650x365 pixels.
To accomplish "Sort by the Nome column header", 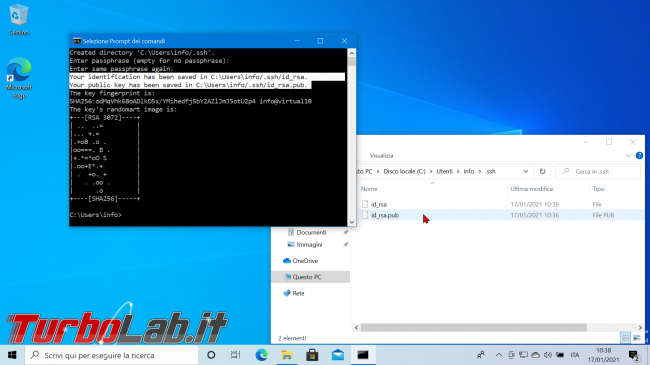I will click(369, 189).
